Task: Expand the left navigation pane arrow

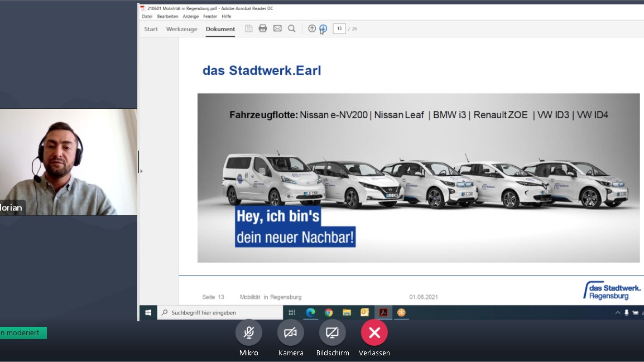Action: [141, 171]
